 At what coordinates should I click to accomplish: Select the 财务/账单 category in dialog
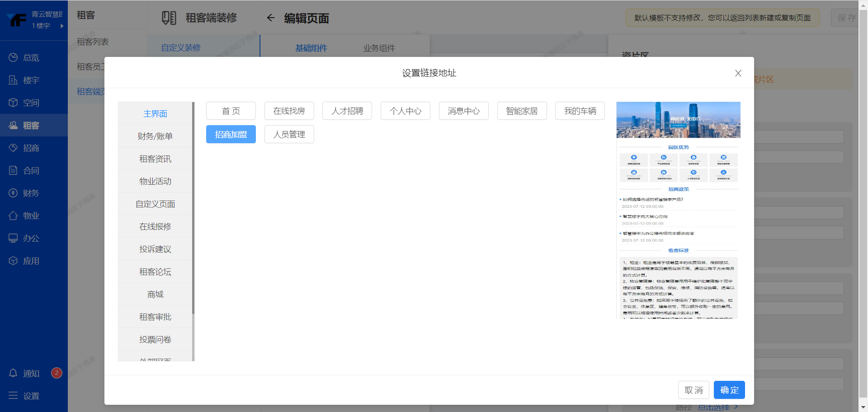[x=155, y=136]
